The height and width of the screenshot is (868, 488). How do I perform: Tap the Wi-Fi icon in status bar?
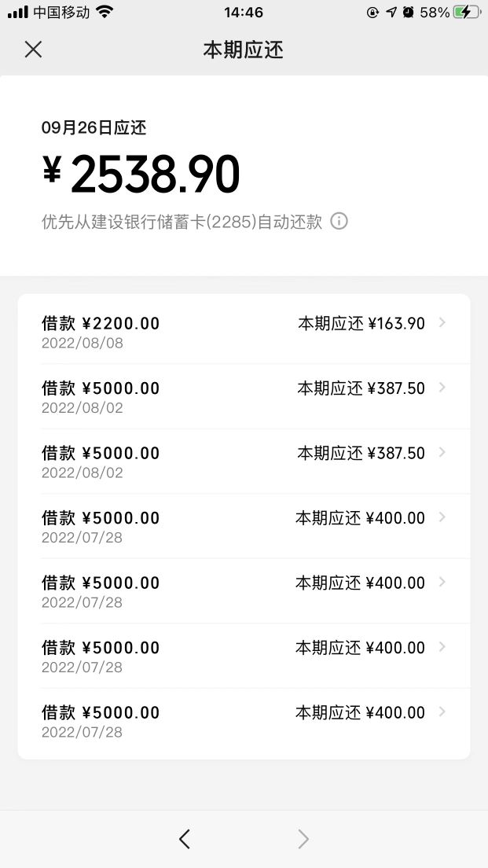[105, 13]
